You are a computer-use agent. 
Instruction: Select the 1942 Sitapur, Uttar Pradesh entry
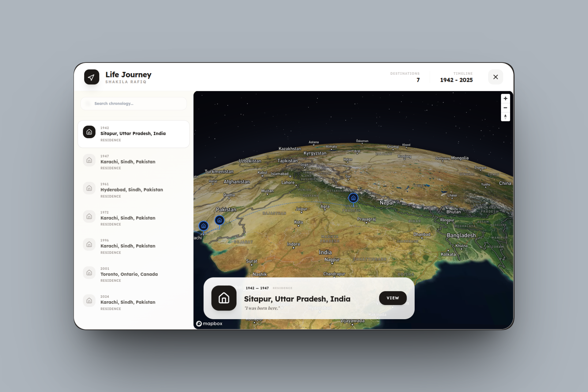134,134
